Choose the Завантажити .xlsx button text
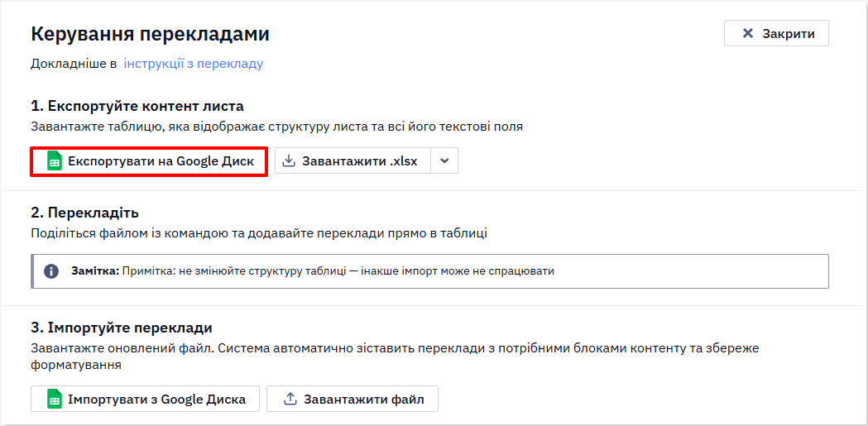 pos(359,161)
